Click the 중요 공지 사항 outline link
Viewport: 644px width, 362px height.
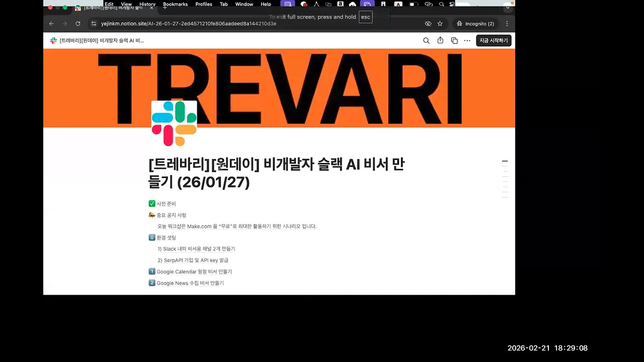[x=167, y=215]
